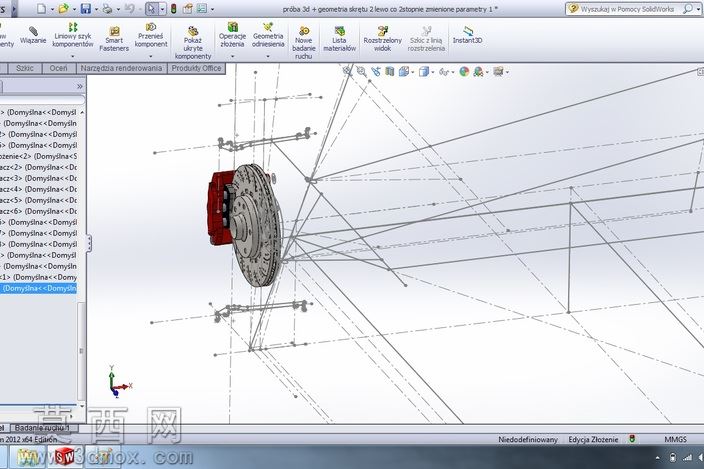704x469 pixels.
Task: Select tree row containing ożenie<2>
Action: coord(38,156)
